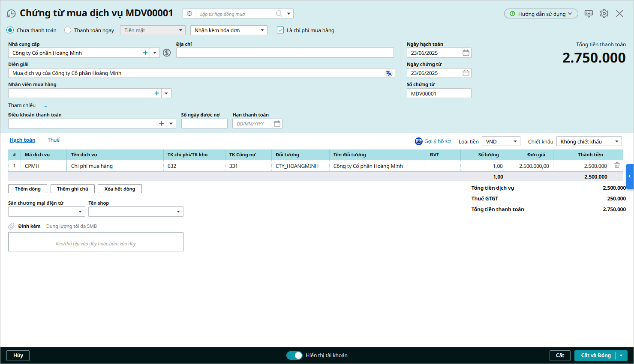
Task: Select the Thanh toán ngay radio button
Action: click(x=68, y=30)
